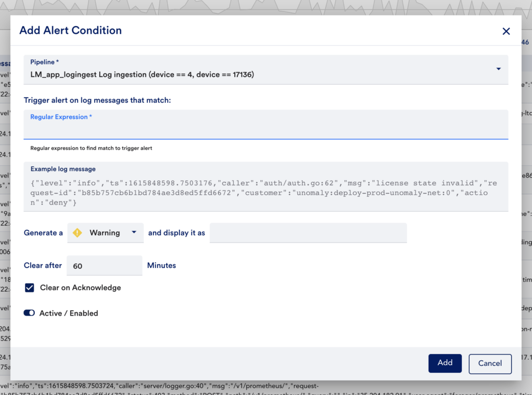Click the Pipeline dropdown arrow
This screenshot has height=395, width=532.
[x=498, y=69]
